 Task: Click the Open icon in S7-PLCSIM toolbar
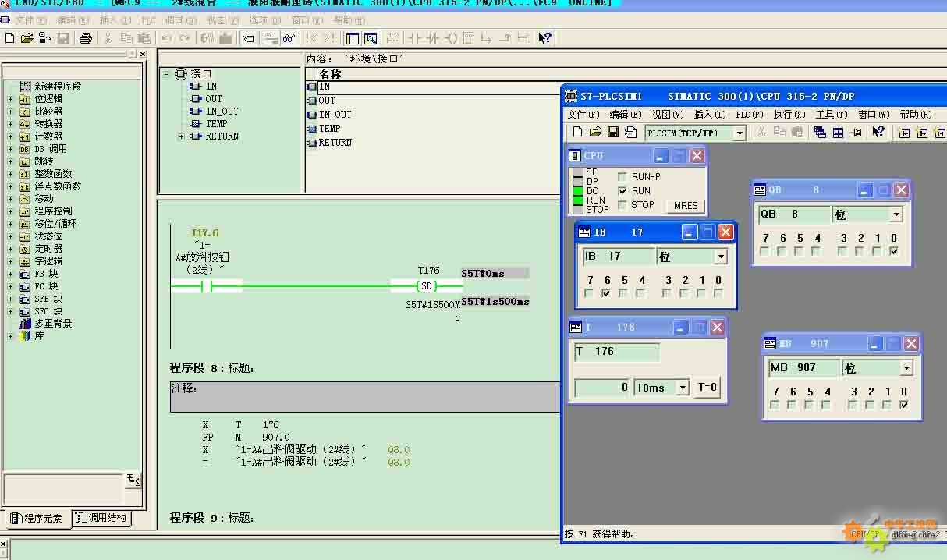595,133
